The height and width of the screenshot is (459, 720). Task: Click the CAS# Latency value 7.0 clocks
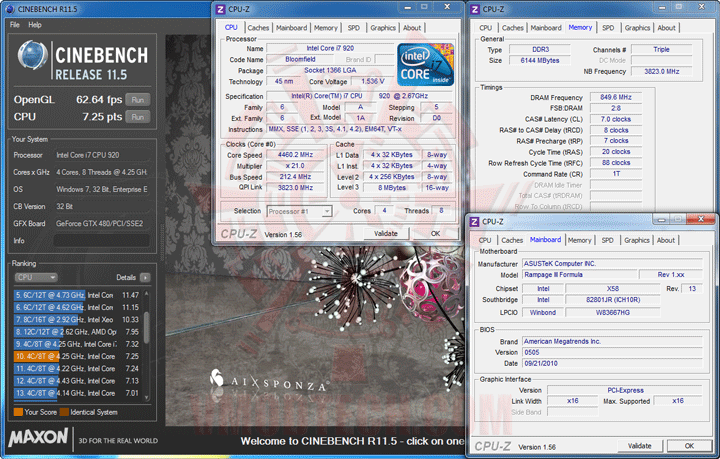click(x=616, y=119)
